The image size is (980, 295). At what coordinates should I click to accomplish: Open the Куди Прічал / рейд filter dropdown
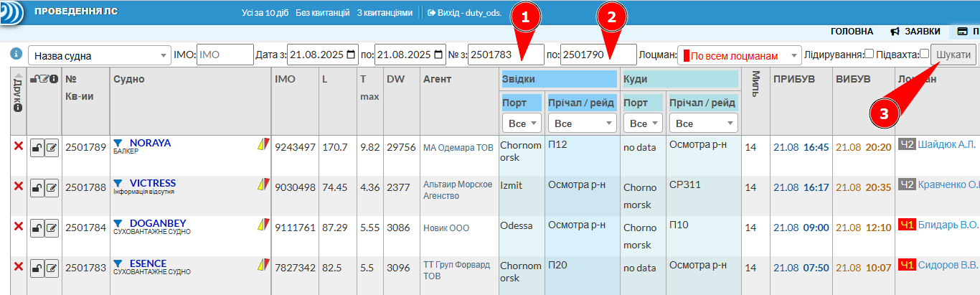point(703,123)
